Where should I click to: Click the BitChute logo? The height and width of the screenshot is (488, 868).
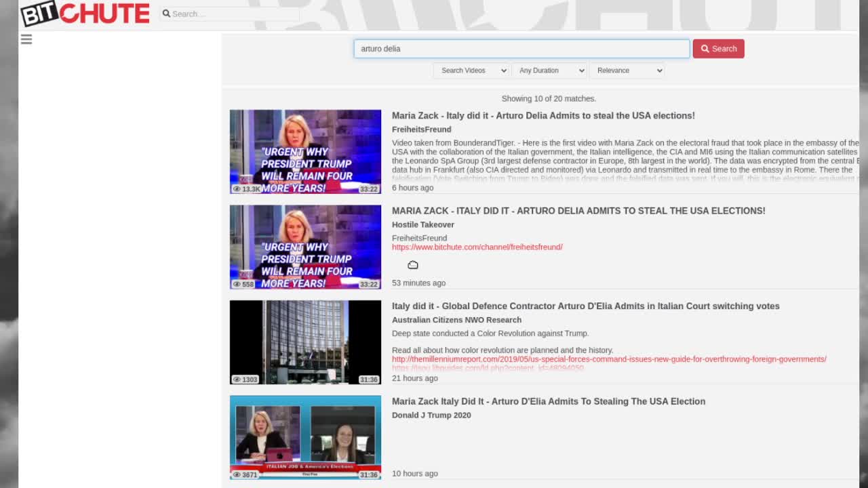(x=85, y=14)
